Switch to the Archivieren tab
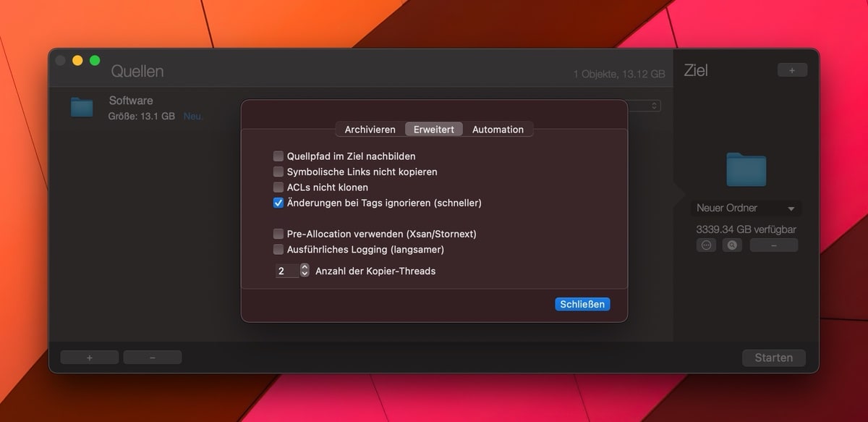This screenshot has height=422, width=868. 370,130
